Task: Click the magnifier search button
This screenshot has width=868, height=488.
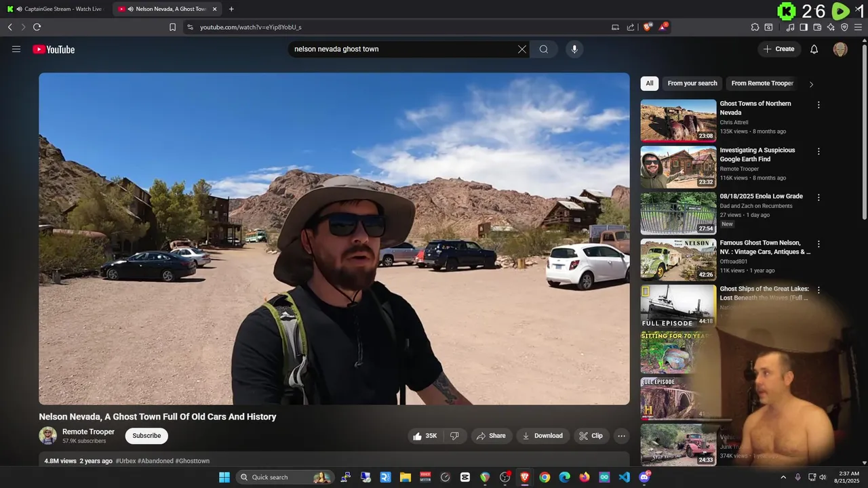Action: pos(544,49)
